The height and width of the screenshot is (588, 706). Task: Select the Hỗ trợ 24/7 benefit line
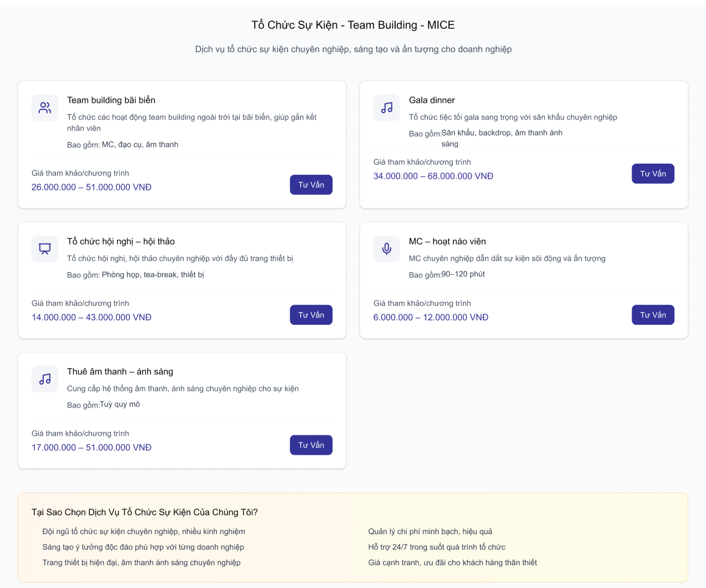tap(436, 547)
